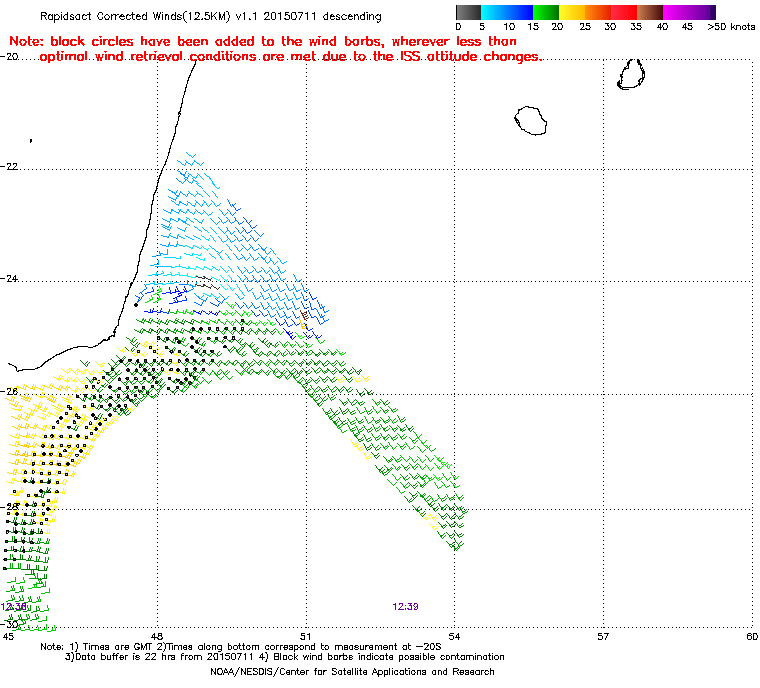
Task: Click the brown wind barb near 51E
Action: click(x=304, y=315)
